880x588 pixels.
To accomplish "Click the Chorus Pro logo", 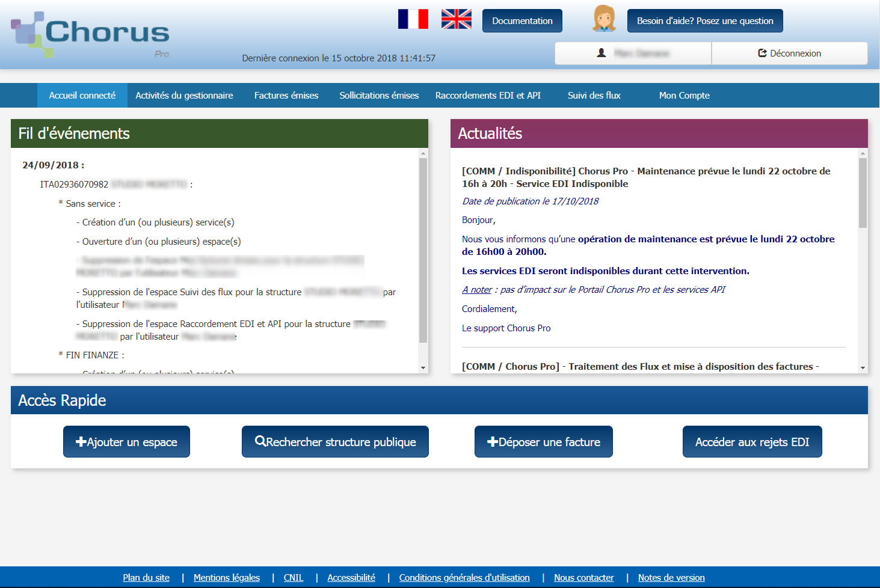I will [x=90, y=34].
